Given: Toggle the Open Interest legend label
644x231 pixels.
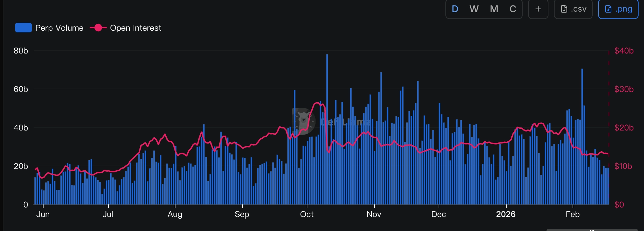Looking at the screenshot, I should 135,28.
